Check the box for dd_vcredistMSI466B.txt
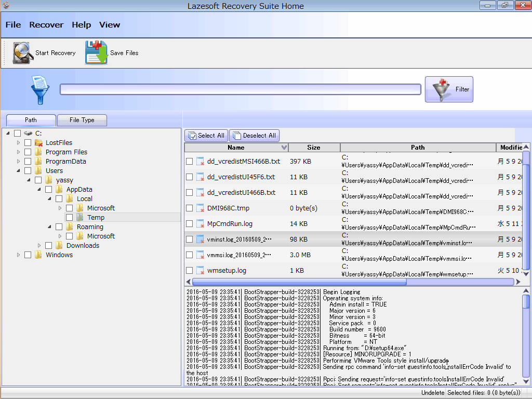532x399 pixels. 189,162
